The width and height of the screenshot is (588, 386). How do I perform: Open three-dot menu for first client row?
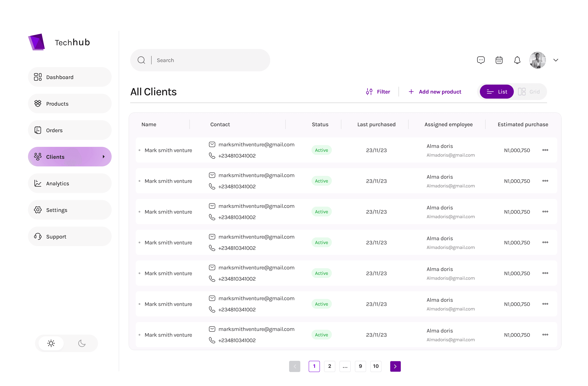click(545, 150)
